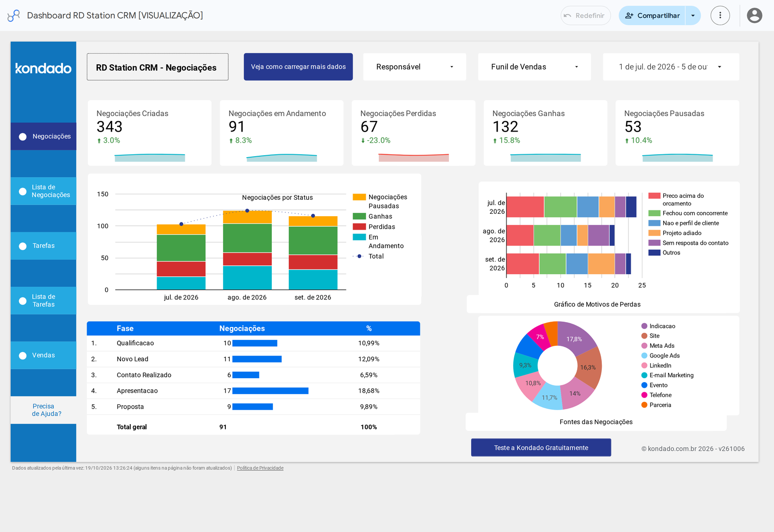Click the Apresentacao table row

click(253, 391)
